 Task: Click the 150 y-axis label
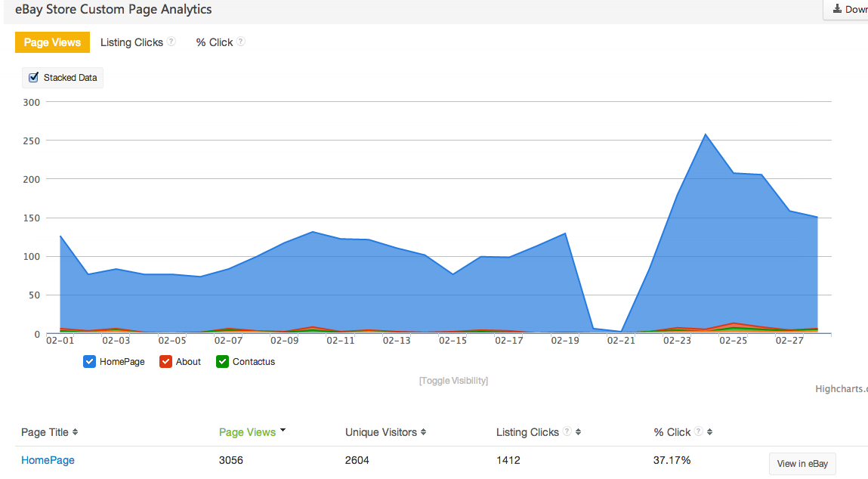tap(32, 218)
